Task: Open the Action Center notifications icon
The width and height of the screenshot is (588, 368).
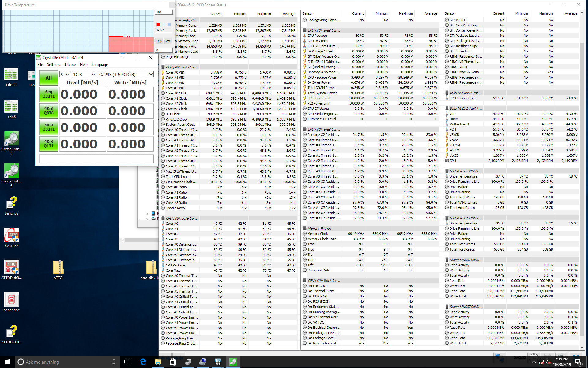Action: (579, 362)
